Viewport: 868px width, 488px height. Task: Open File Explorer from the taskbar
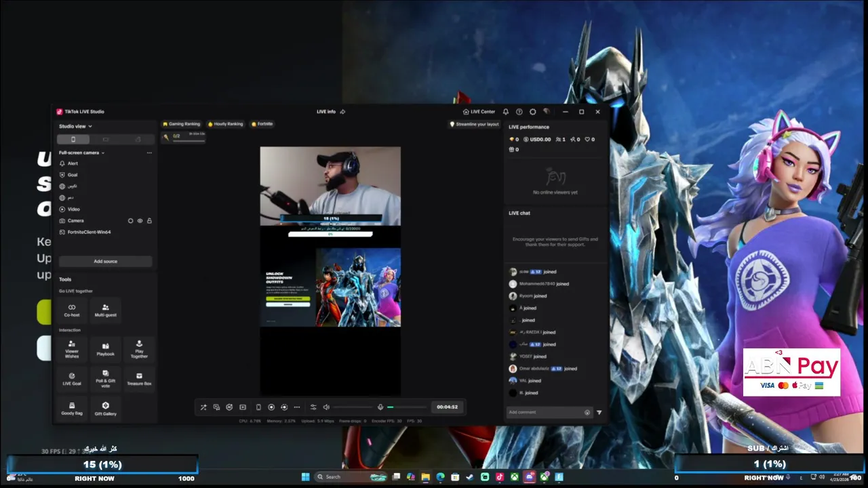[425, 476]
